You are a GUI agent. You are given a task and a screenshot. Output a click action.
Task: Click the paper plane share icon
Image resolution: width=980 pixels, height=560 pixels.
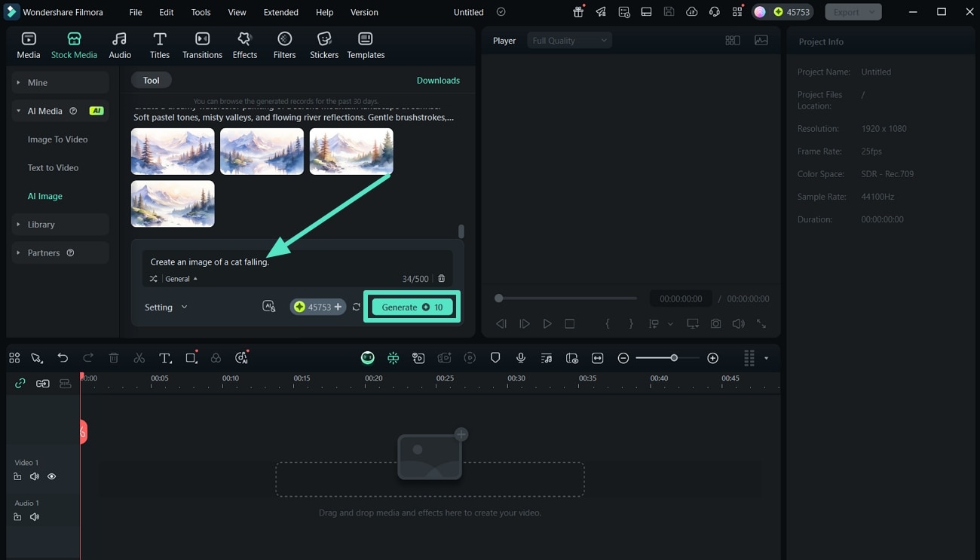[x=601, y=12]
